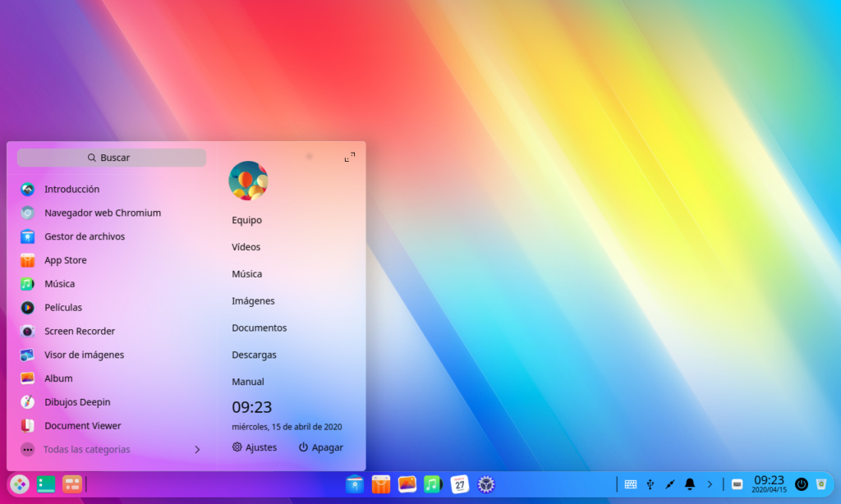Click the Apagar power button
The height and width of the screenshot is (504, 841).
click(321, 447)
